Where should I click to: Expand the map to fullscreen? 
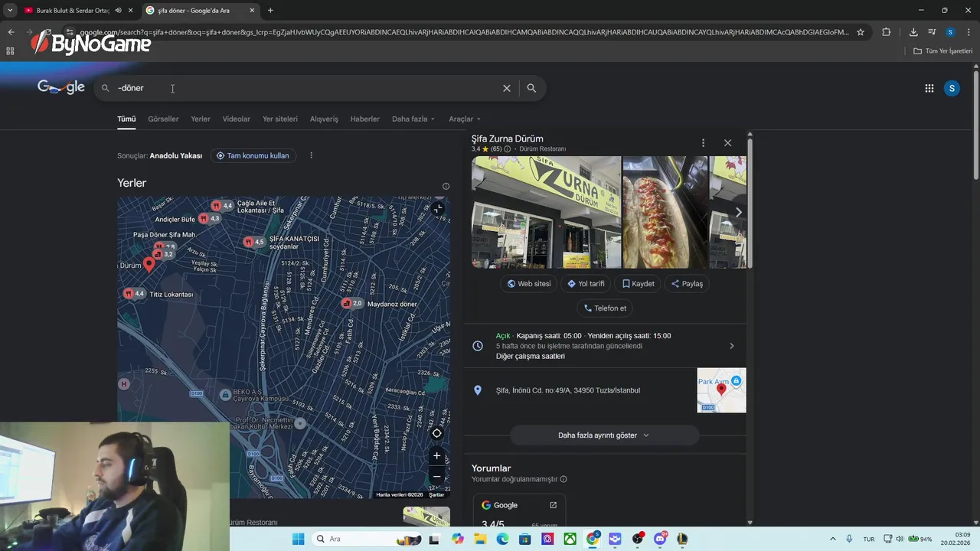point(437,209)
